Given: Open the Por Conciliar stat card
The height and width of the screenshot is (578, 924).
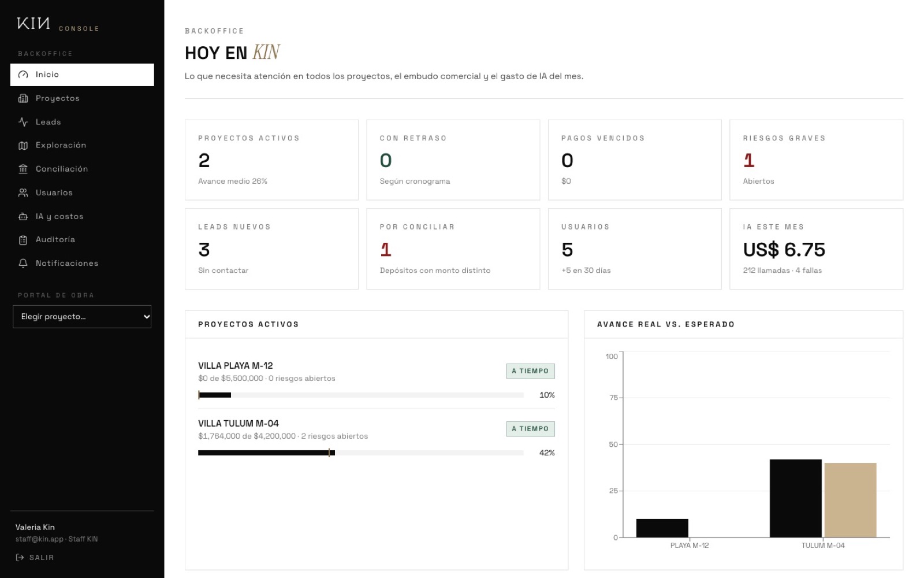Looking at the screenshot, I should click(x=453, y=249).
